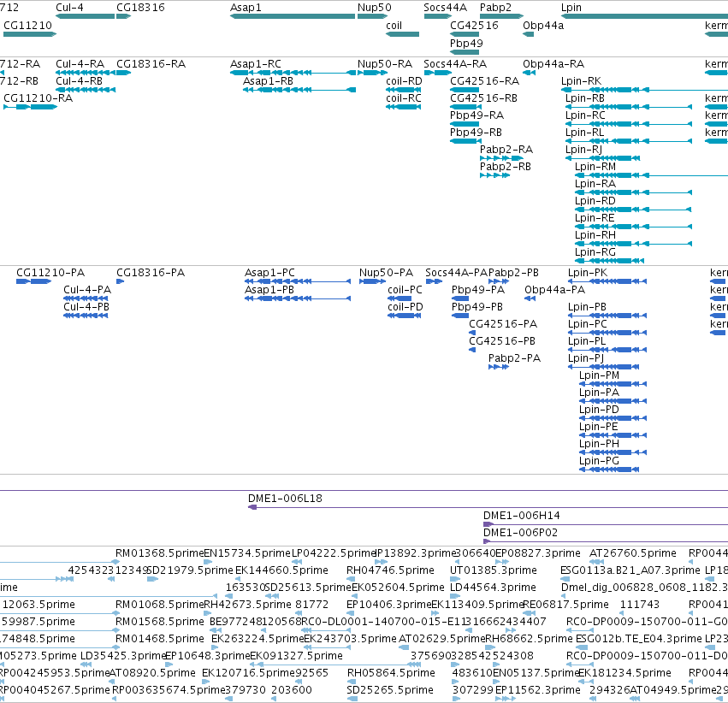Screen dimensions: 728x703
Task: Click BAC clone DME1-006H14
Action: (606, 524)
